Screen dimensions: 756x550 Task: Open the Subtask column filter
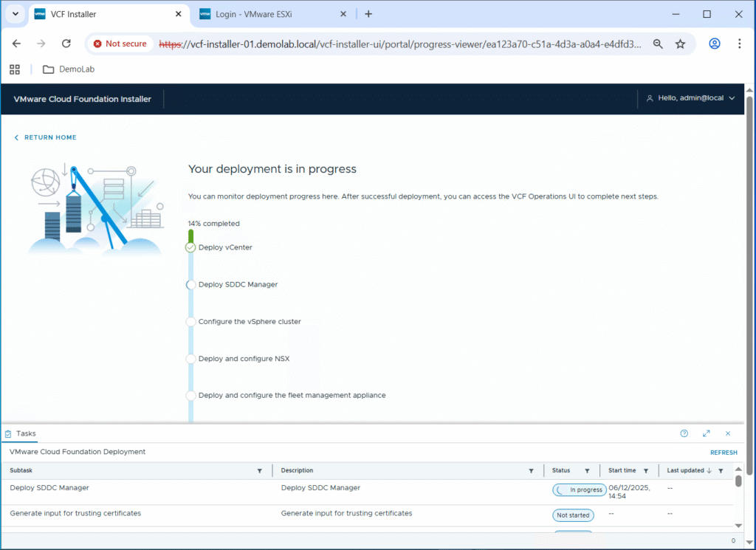pos(259,471)
